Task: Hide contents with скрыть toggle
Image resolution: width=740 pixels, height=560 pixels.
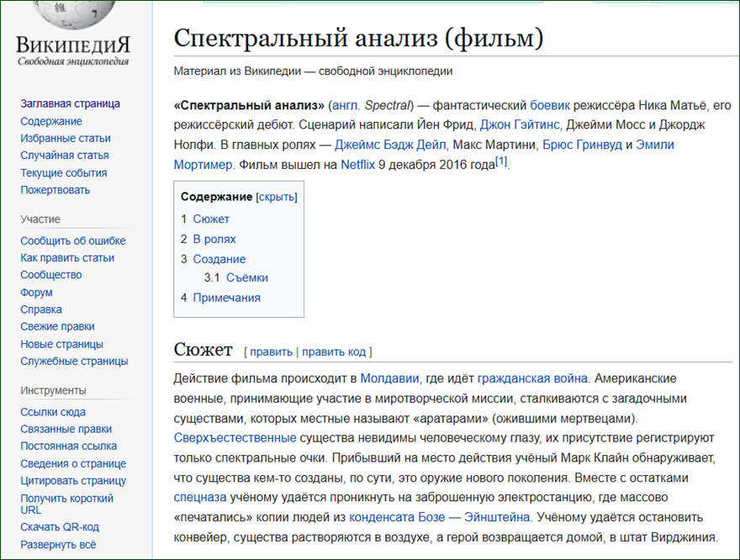Action: tap(277, 197)
